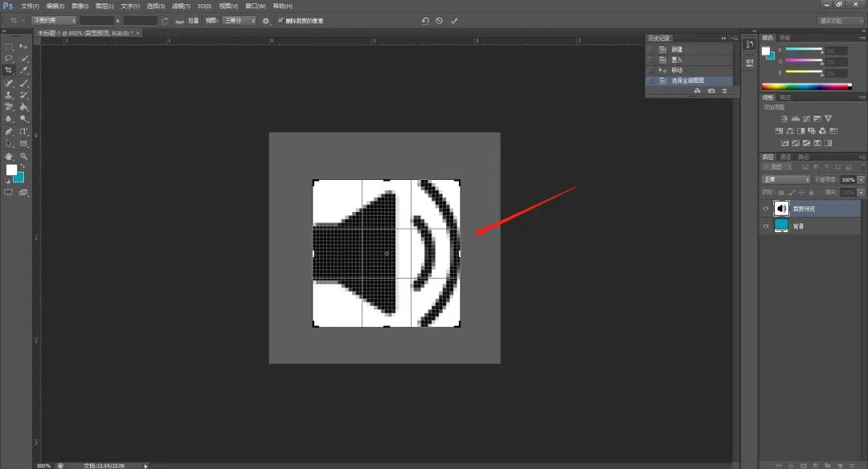Select the History Brush tool

[23, 95]
